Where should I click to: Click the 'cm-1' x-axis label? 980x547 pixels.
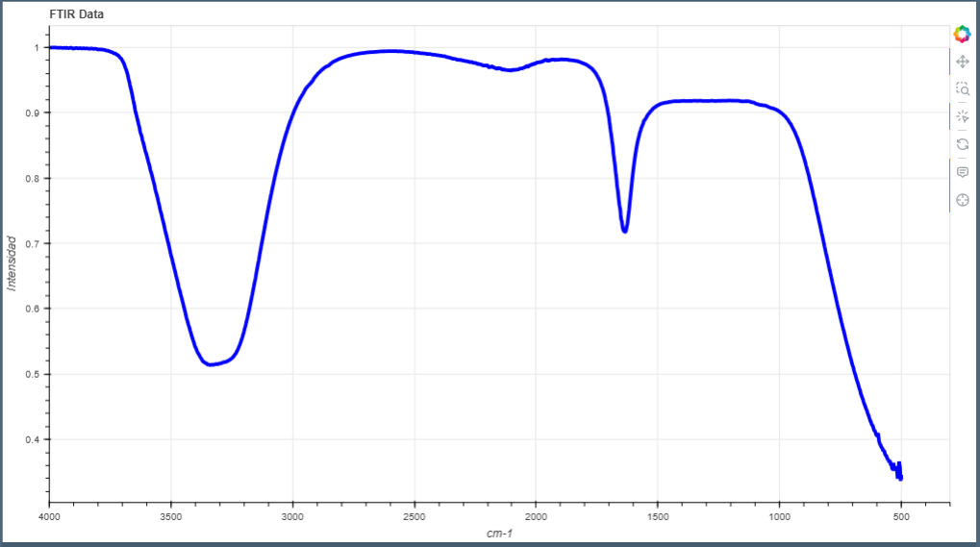coord(499,533)
